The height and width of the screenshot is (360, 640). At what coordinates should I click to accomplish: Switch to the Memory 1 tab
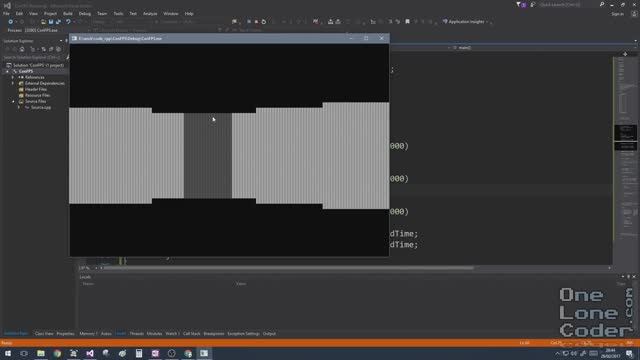click(x=88, y=334)
